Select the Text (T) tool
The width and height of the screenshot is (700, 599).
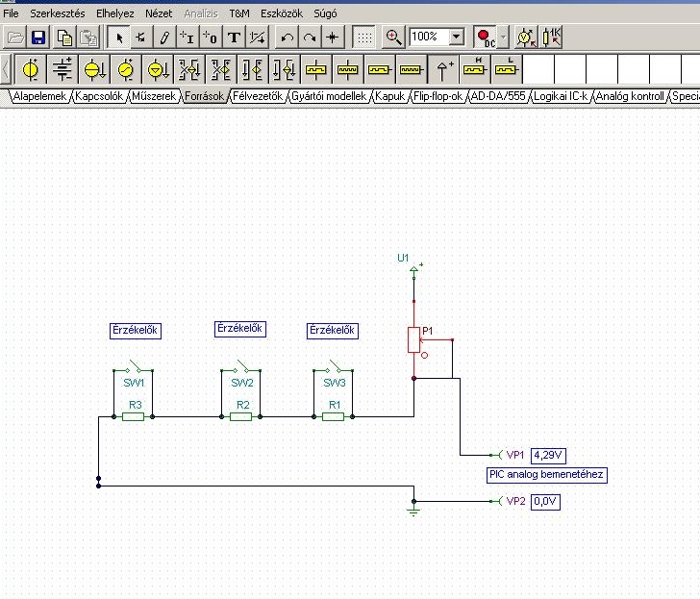[234, 37]
